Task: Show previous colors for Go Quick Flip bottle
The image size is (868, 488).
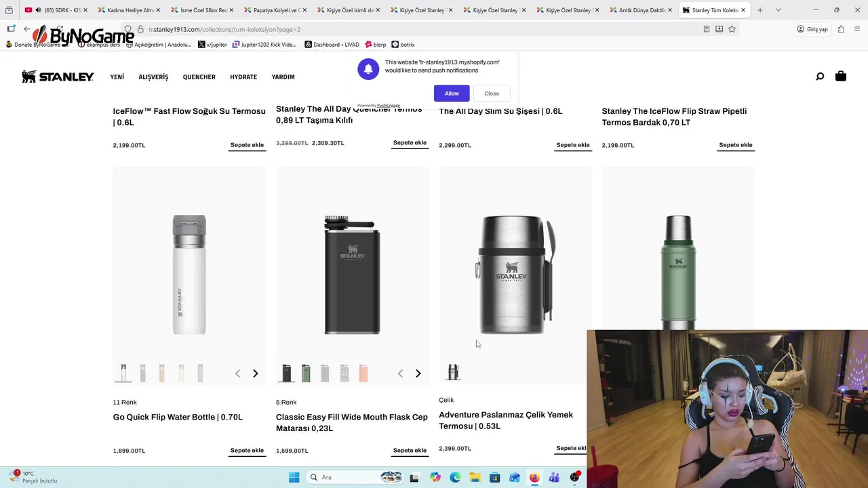Action: tap(237, 373)
